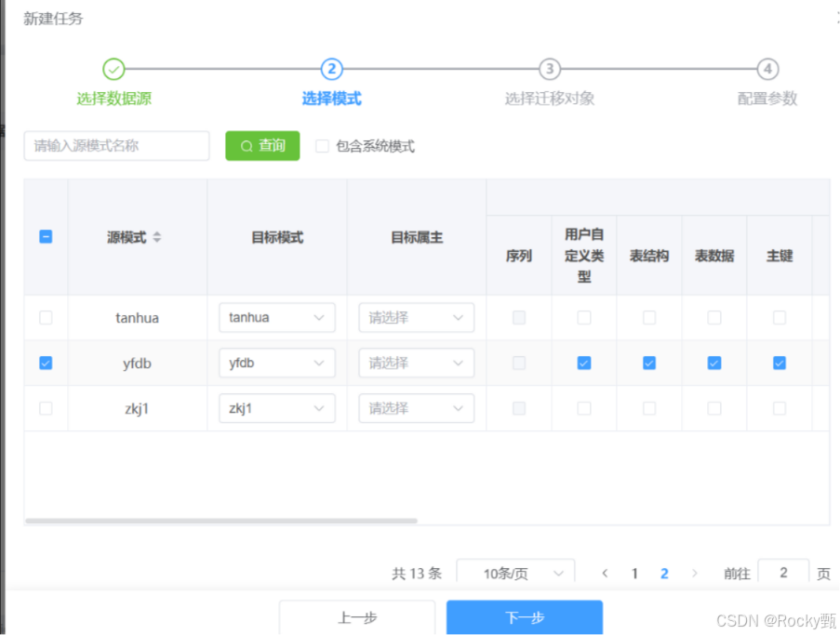
Task: Click step 4 circle icon 配置参数
Action: 767,69
